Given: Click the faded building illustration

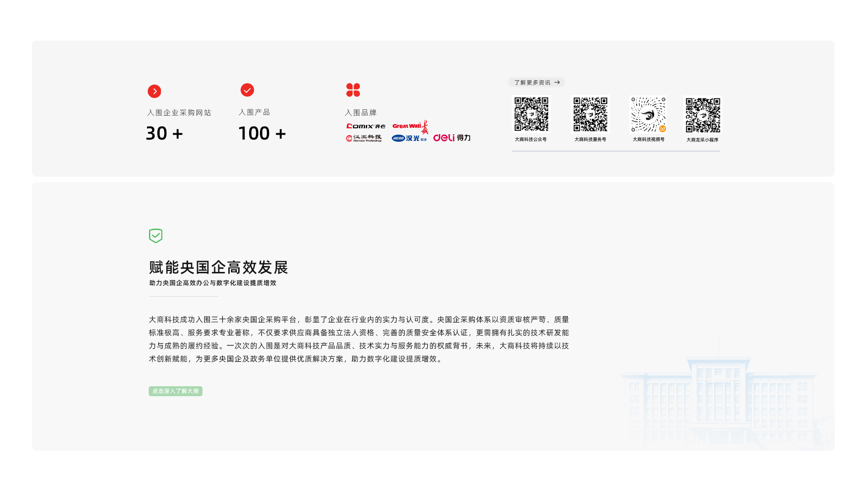Looking at the screenshot, I should click(x=719, y=398).
